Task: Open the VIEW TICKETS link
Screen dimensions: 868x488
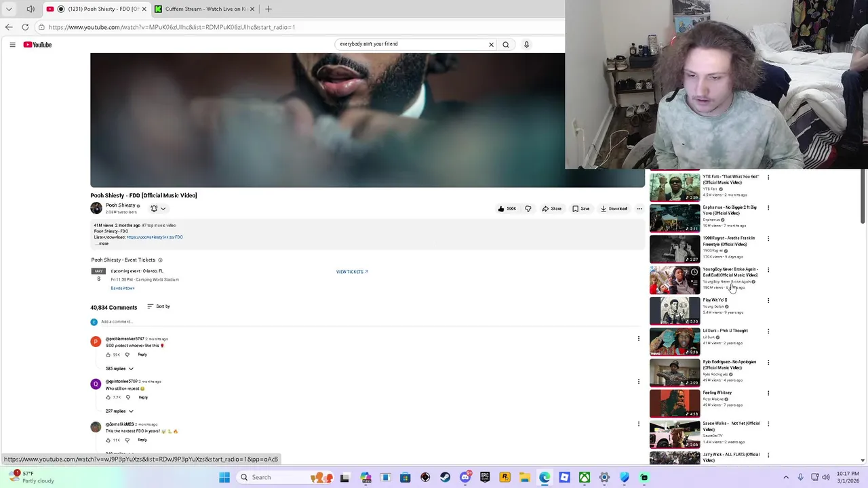Action: tap(352, 272)
